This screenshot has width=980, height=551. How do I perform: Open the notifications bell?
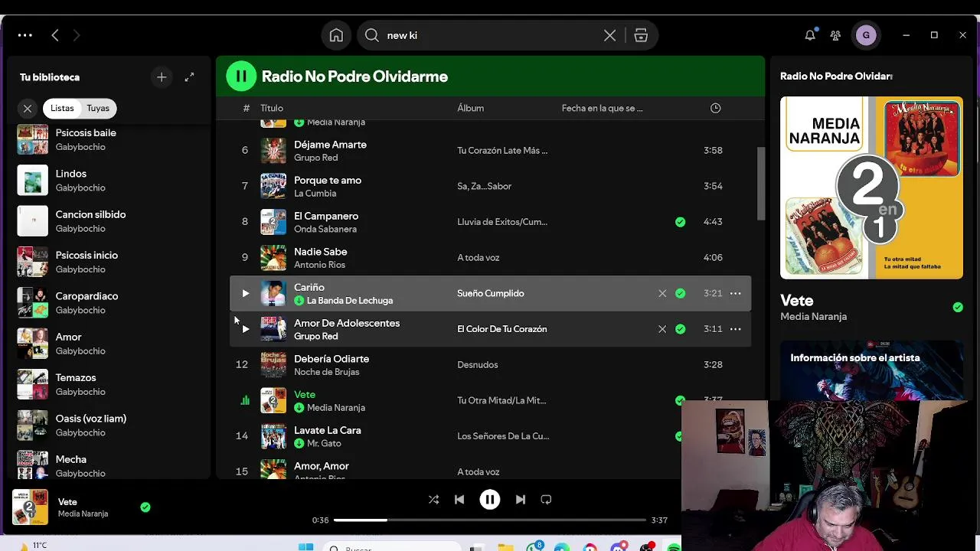[809, 35]
